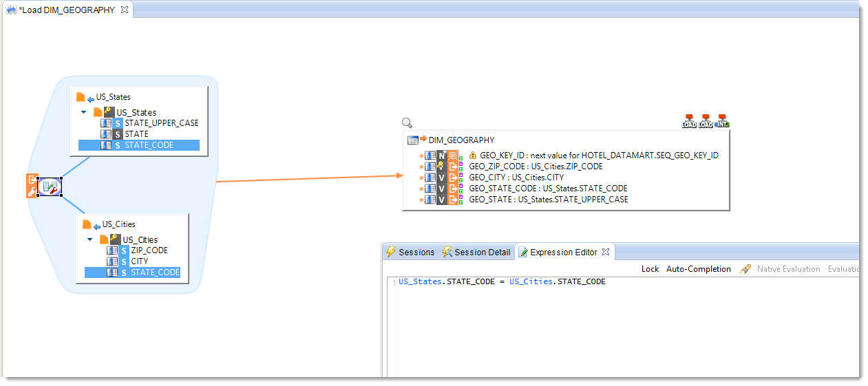This screenshot has height=386, width=868.
Task: Click the US_States datastore title
Action: 113,97
